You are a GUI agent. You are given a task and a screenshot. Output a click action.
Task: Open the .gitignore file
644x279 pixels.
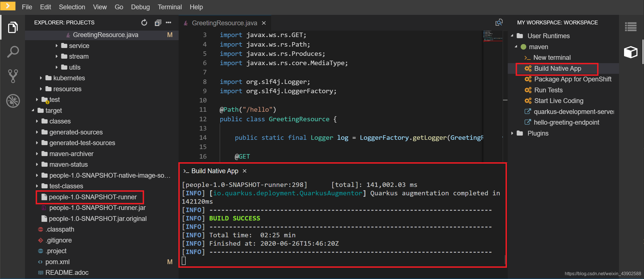click(x=59, y=240)
